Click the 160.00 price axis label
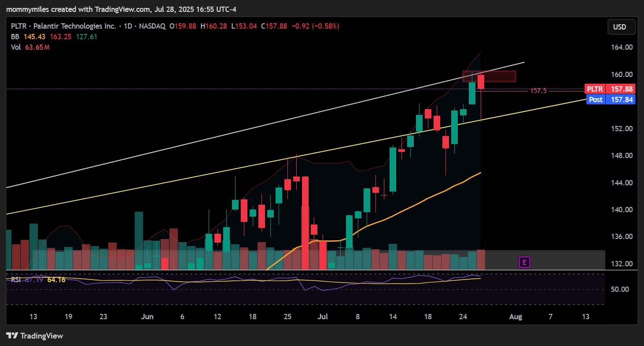 click(x=622, y=74)
